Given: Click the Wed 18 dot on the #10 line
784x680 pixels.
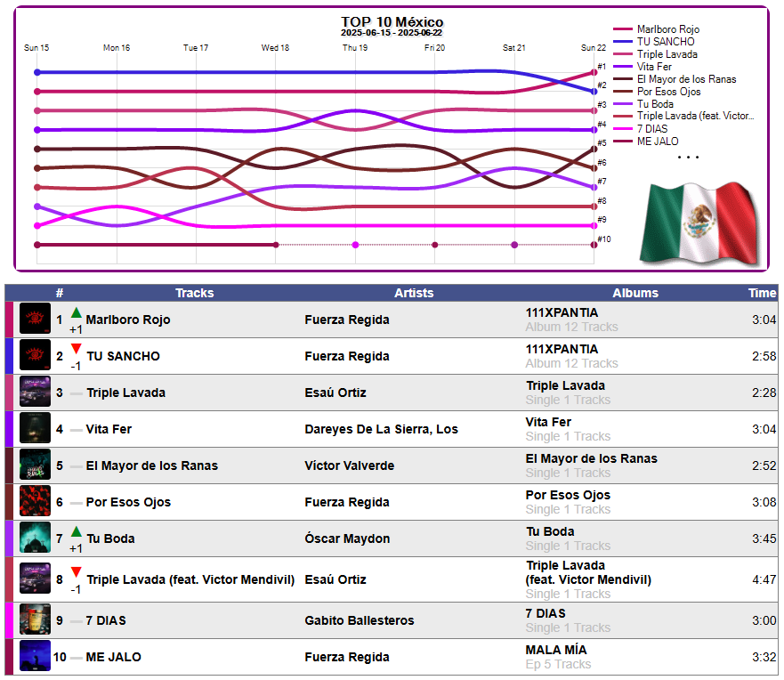Looking at the screenshot, I should (x=276, y=245).
